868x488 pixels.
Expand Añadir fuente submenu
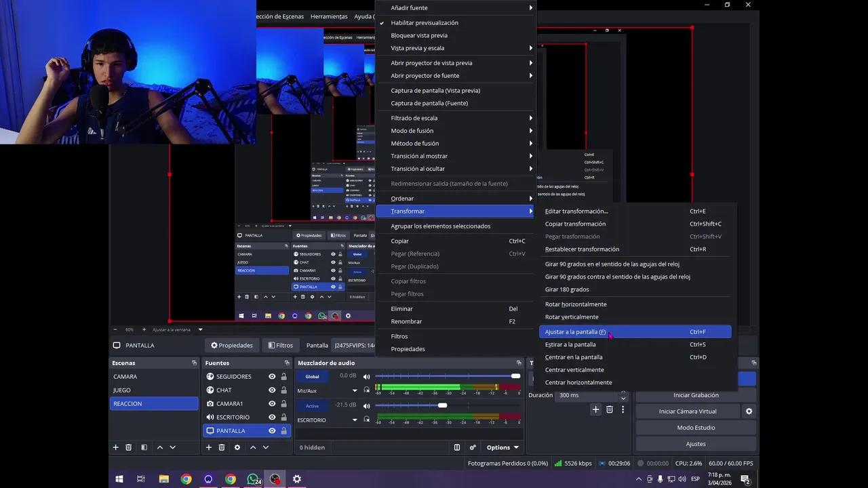pos(456,8)
